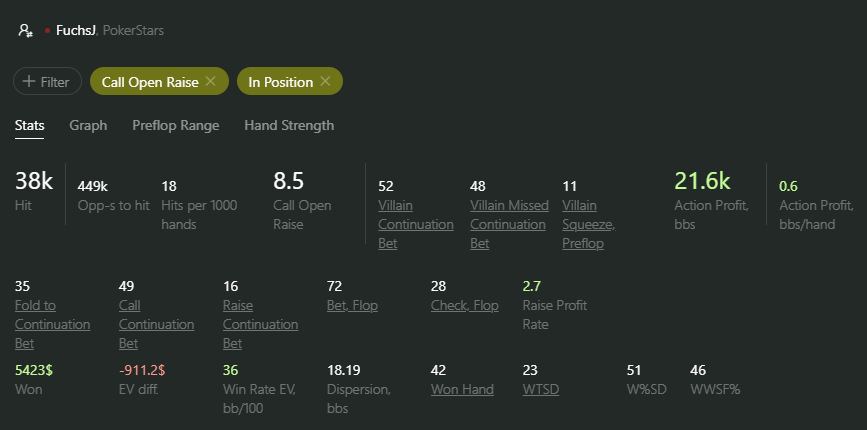
Task: Click the player settings icon beside FuchsJ
Action: [25, 30]
